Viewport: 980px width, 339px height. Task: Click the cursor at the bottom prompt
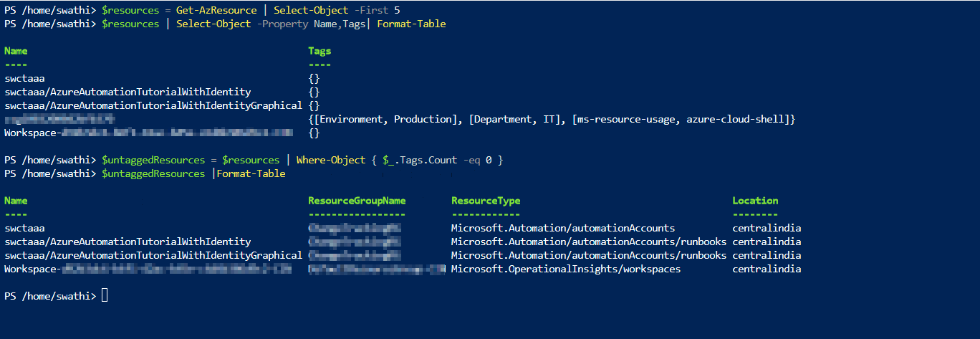click(x=105, y=296)
